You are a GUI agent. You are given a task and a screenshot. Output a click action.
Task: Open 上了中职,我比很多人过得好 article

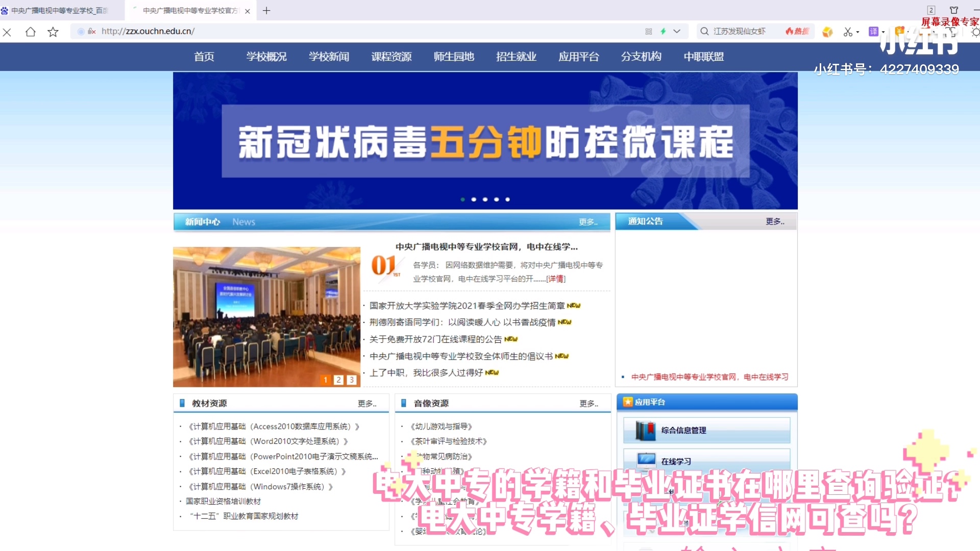coord(426,373)
